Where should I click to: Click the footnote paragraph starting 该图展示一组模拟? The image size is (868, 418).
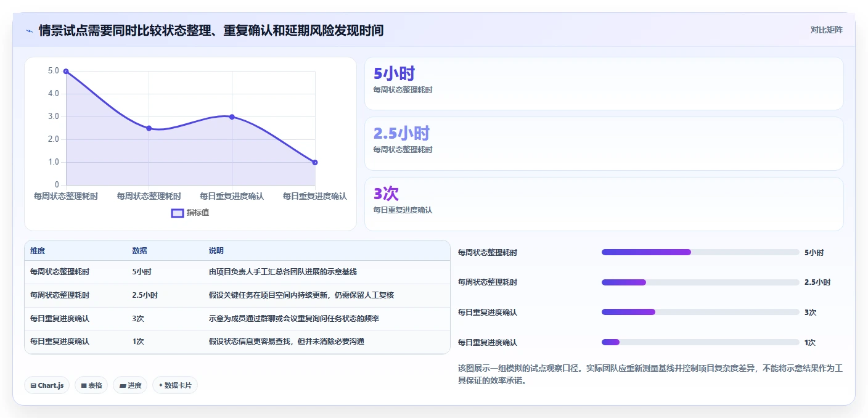coord(650,374)
